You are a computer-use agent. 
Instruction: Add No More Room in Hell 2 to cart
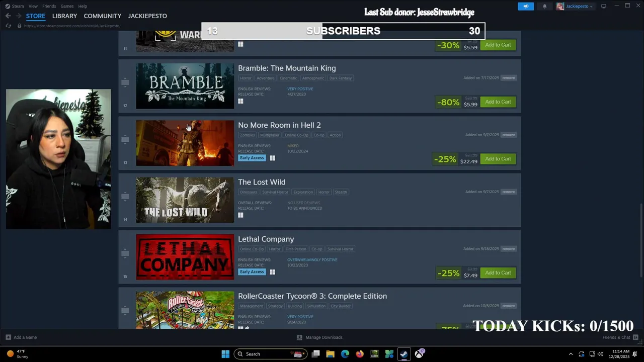point(498,159)
